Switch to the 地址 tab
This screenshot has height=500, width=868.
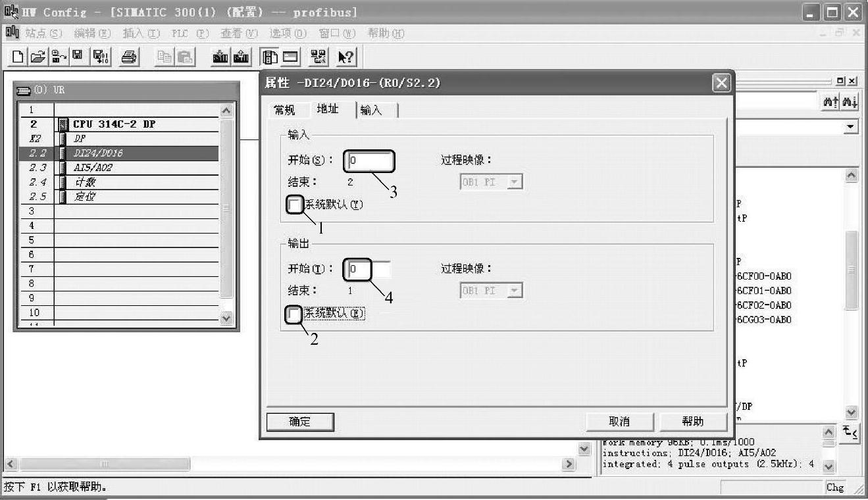point(327,109)
